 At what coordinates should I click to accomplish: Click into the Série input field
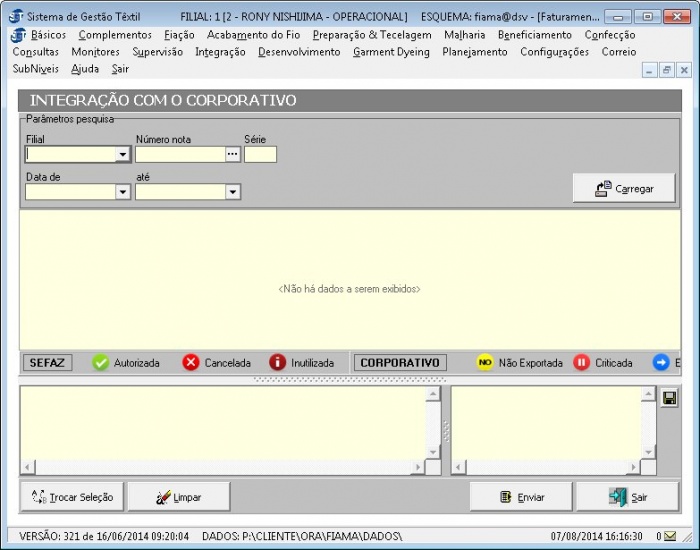point(260,155)
